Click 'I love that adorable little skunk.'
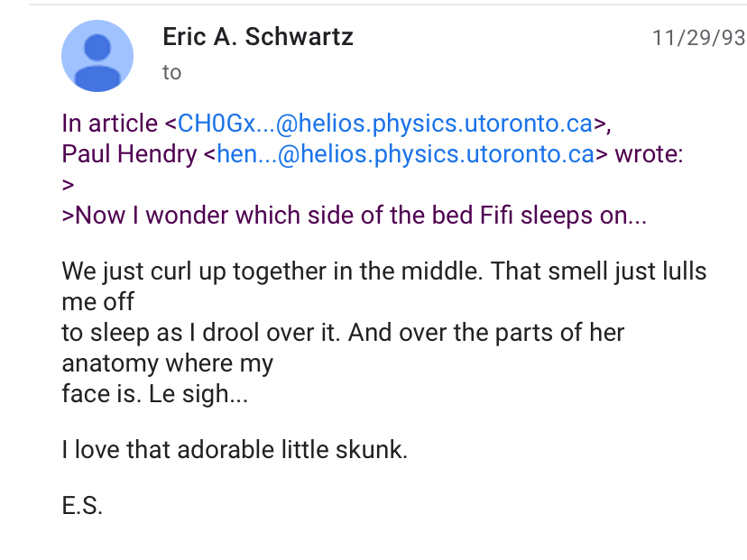 point(235,449)
